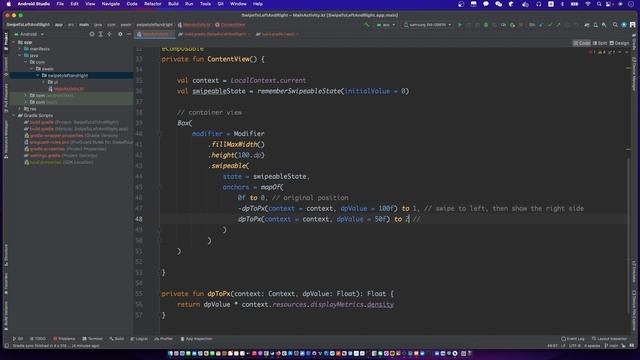Screen dimensions: 640x360
Task: Open the App Inspection tool window
Action: pos(197,339)
